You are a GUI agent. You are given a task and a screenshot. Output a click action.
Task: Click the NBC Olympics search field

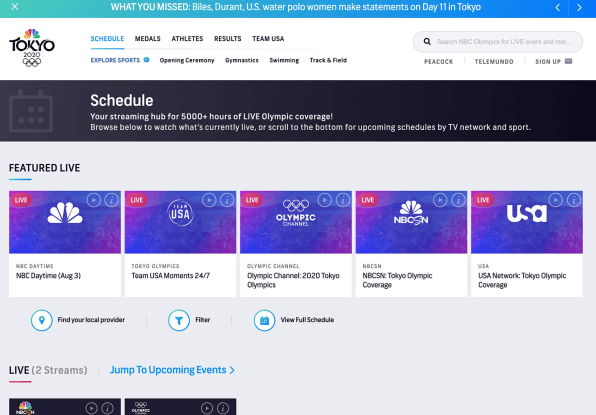(x=498, y=42)
